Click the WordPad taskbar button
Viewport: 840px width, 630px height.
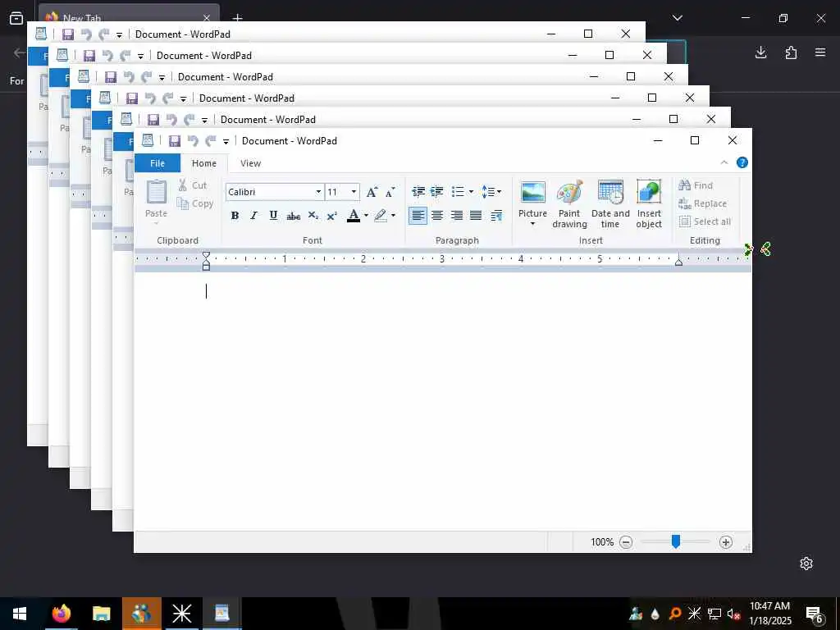tap(221, 614)
